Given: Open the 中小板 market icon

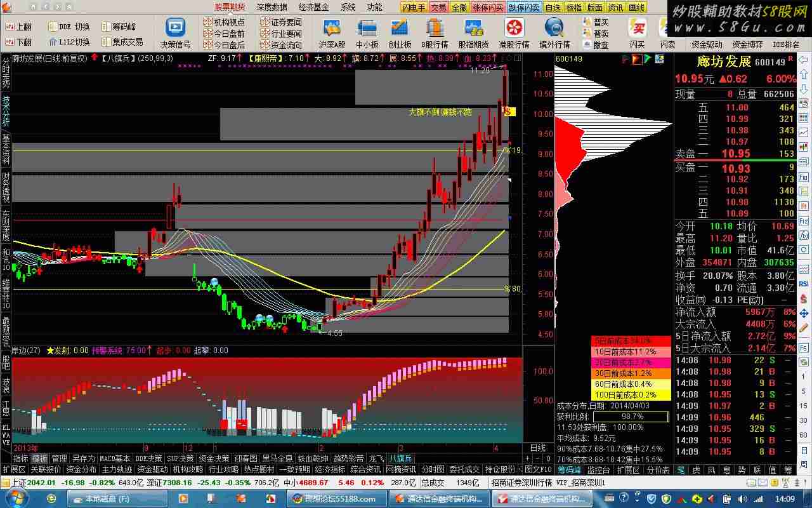Looking at the screenshot, I should click(367, 33).
